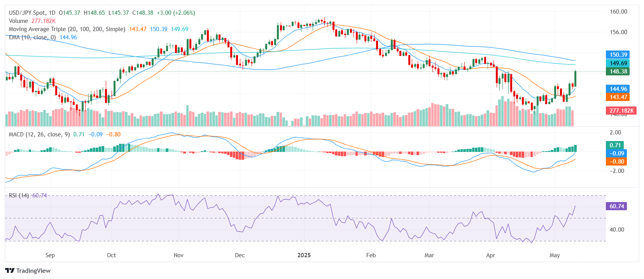Click the green 148.38 current price tag
Viewport: 644px width, 279px height.
[618, 71]
